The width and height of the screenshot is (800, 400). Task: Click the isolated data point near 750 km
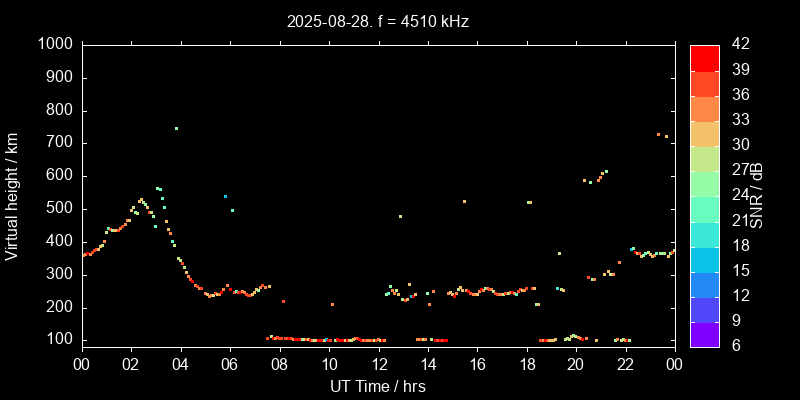pos(176,128)
